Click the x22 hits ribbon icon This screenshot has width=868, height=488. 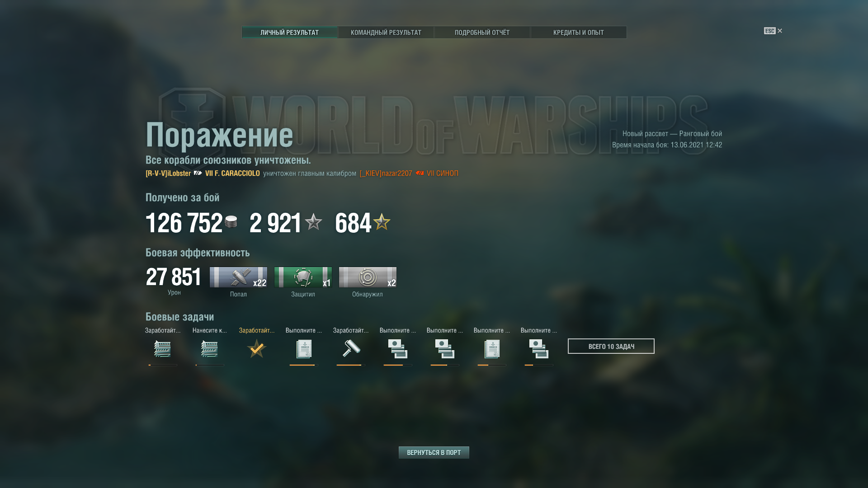pyautogui.click(x=238, y=277)
